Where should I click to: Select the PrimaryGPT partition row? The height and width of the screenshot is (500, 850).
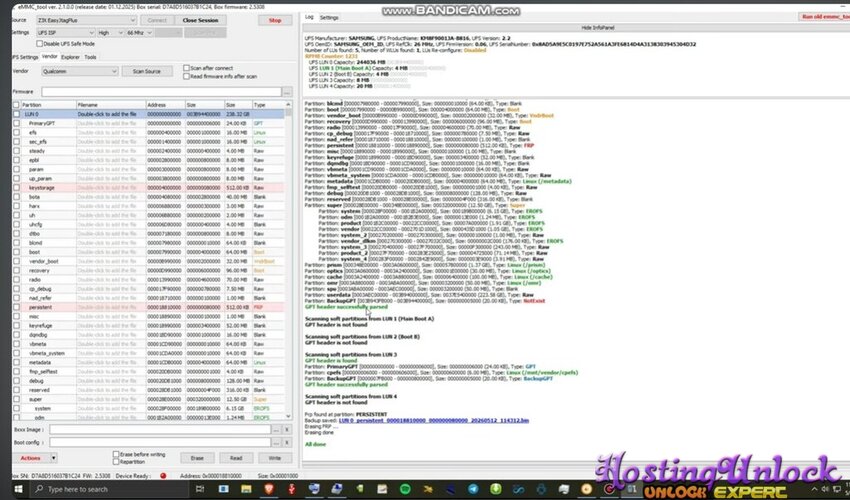click(x=148, y=124)
